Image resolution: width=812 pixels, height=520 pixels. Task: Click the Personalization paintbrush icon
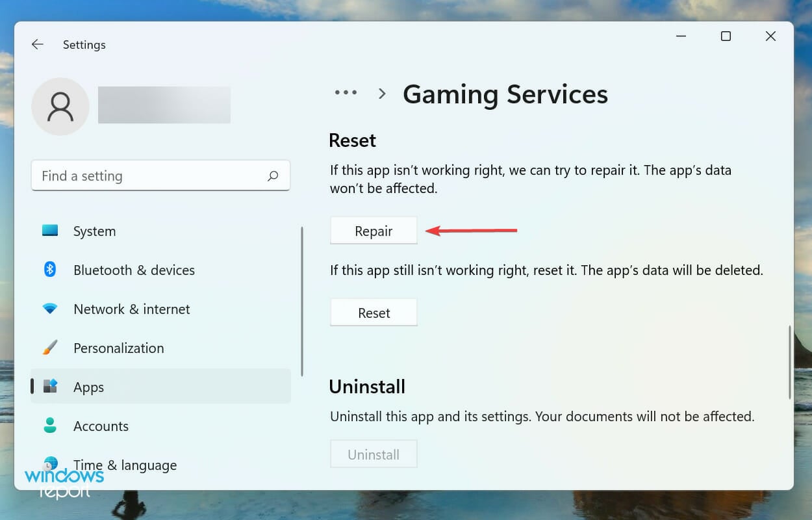click(x=50, y=348)
